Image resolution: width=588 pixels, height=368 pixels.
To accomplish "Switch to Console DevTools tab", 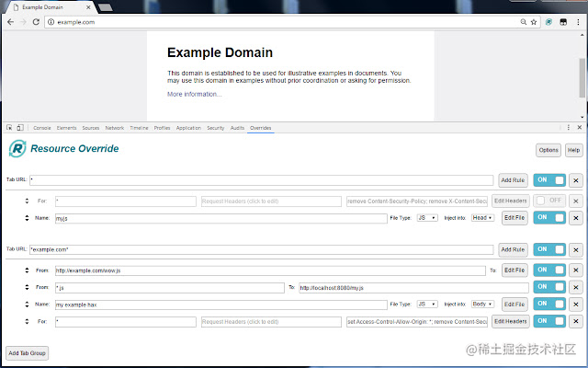I will coord(42,128).
